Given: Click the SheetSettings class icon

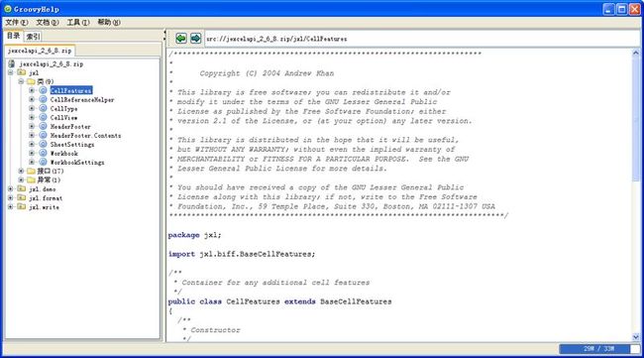Looking at the screenshot, I should [x=43, y=144].
